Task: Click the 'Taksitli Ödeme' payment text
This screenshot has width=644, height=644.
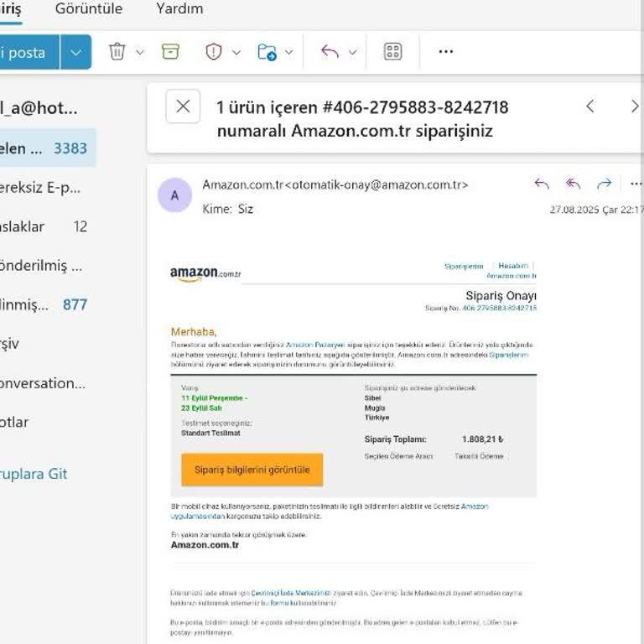Action: click(x=479, y=456)
